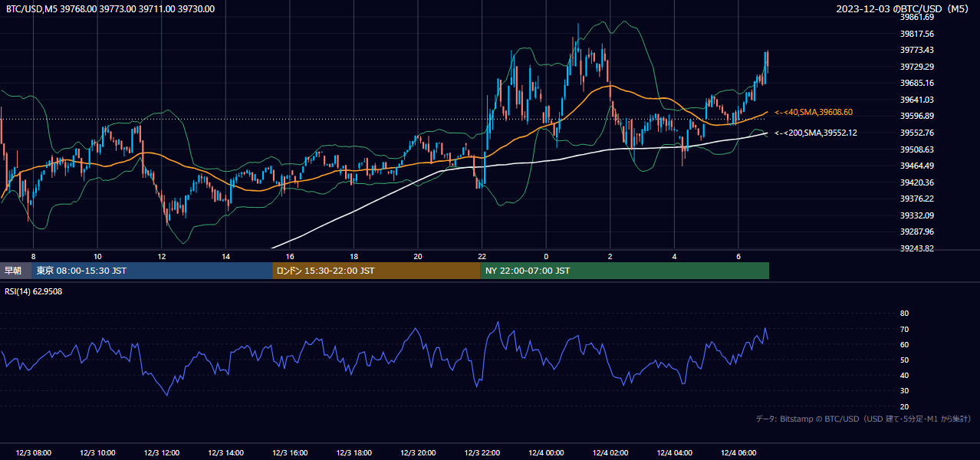
Task: Select the 12/4 00:00 bottom time label
Action: click(x=546, y=453)
